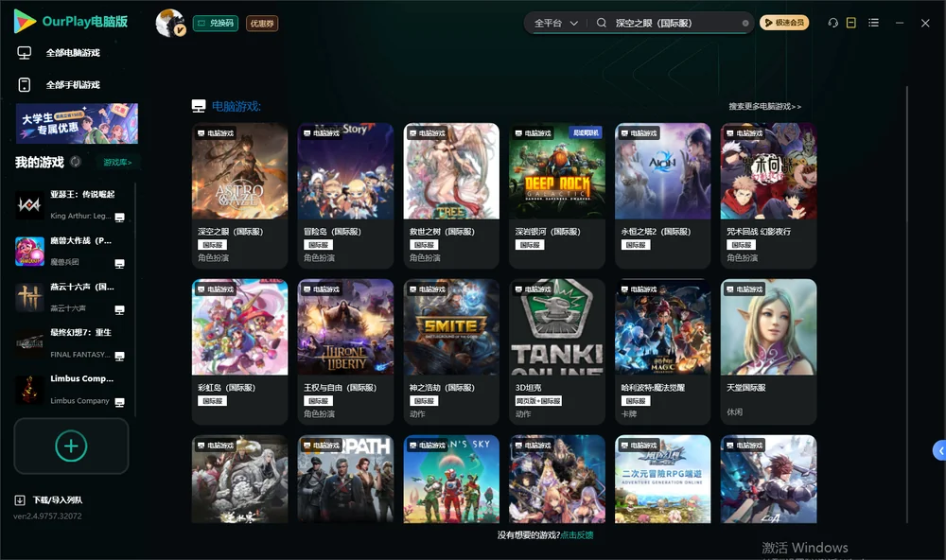Open the Warpath soldiers game card

[345, 480]
